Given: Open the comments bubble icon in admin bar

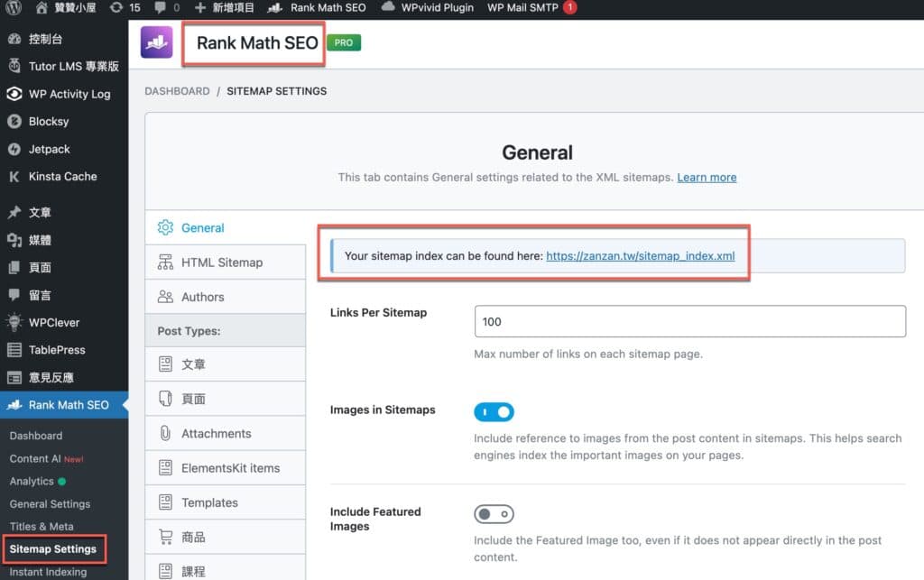Looking at the screenshot, I should tap(161, 7).
